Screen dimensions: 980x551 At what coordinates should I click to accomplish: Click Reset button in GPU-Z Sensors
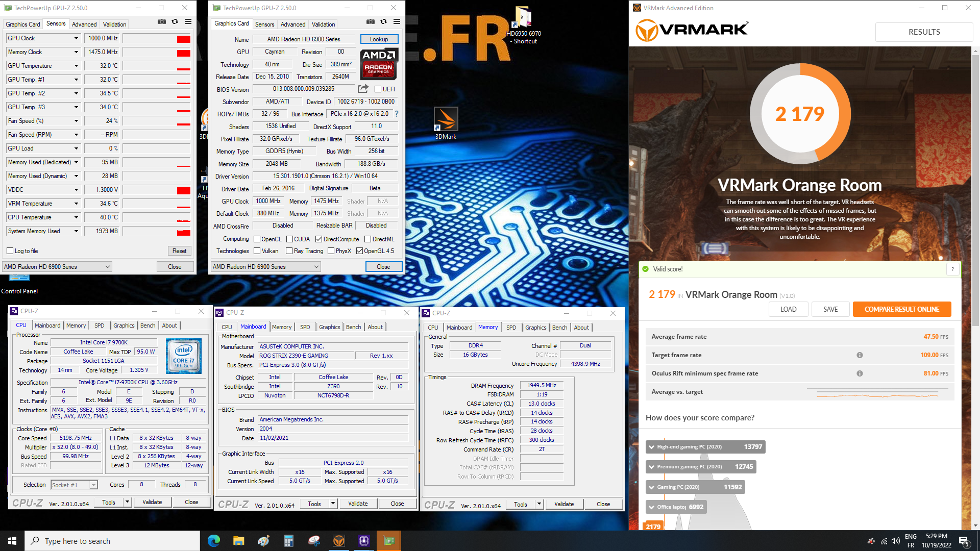click(179, 251)
